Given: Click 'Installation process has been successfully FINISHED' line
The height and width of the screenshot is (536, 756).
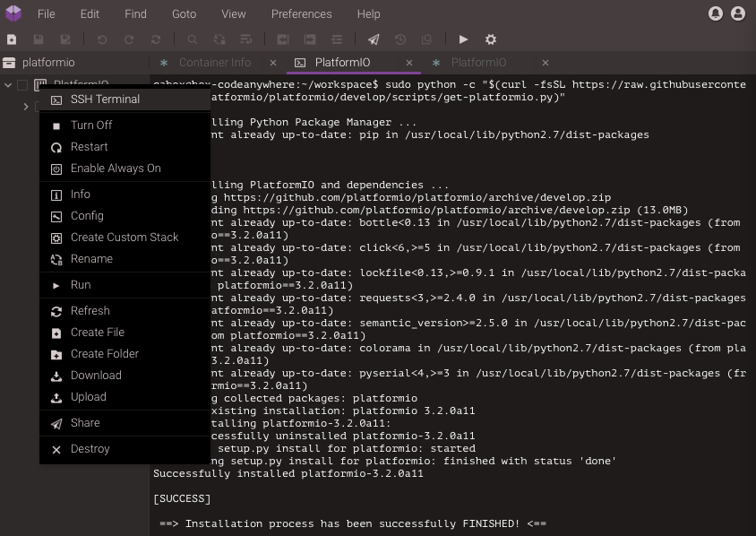Looking at the screenshot, I should coord(352,523).
